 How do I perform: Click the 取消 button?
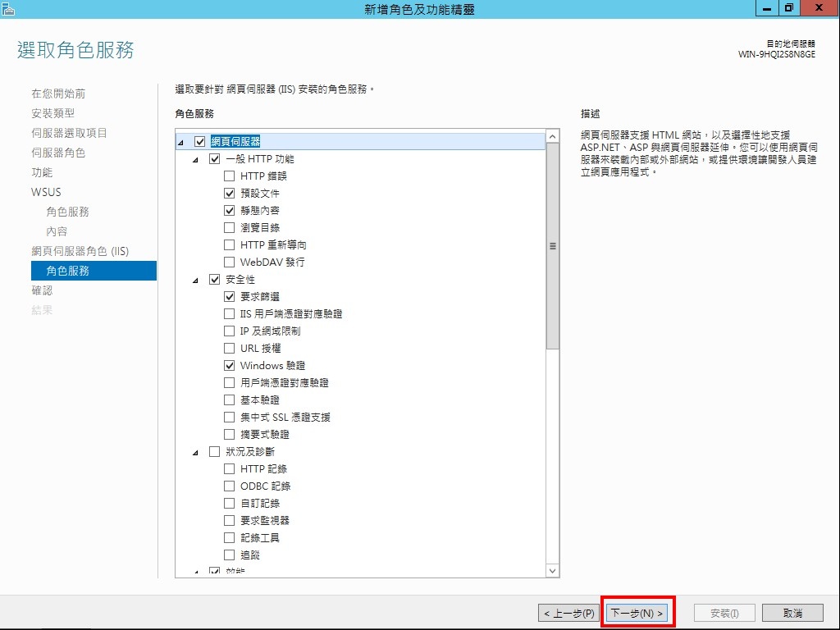tap(792, 613)
